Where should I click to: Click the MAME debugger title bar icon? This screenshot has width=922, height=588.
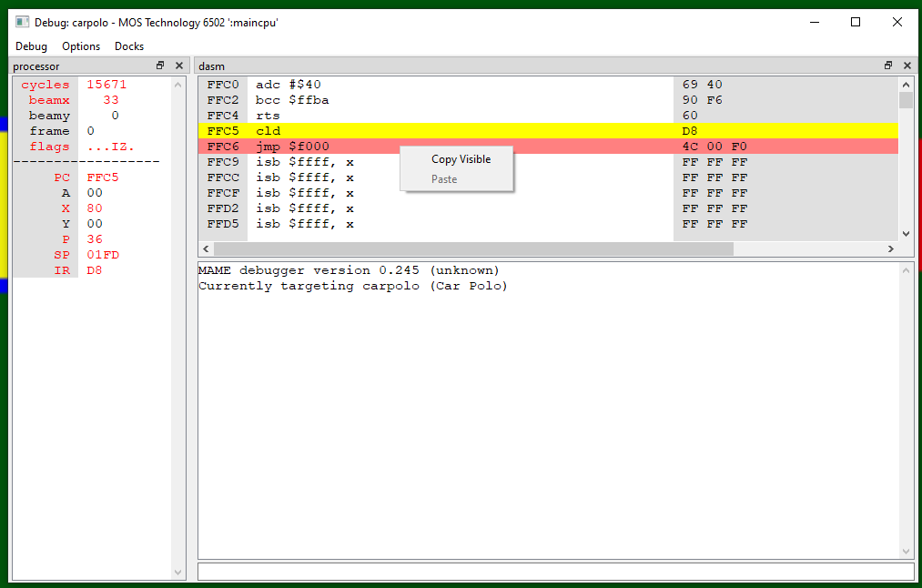pos(21,21)
